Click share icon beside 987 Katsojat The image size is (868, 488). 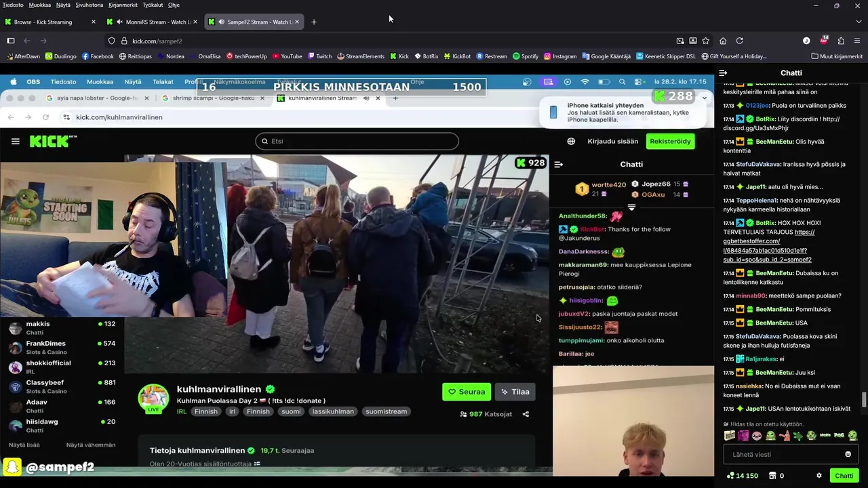click(x=526, y=414)
